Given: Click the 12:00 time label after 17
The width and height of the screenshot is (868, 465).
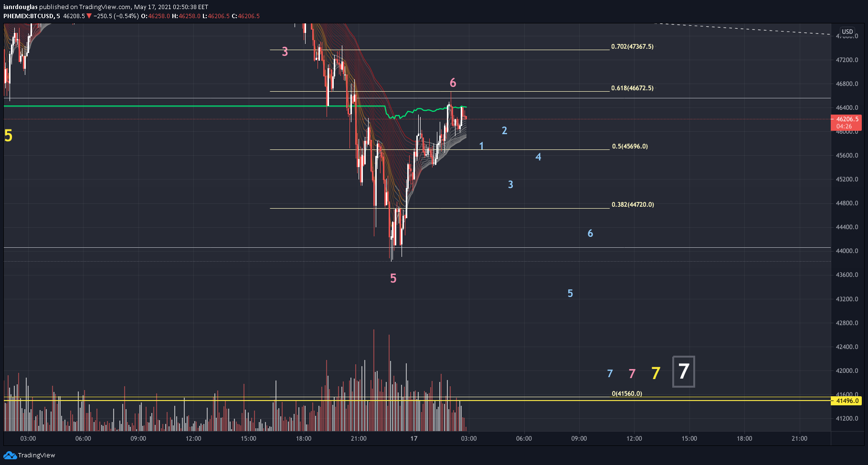Looking at the screenshot, I should tap(634, 439).
